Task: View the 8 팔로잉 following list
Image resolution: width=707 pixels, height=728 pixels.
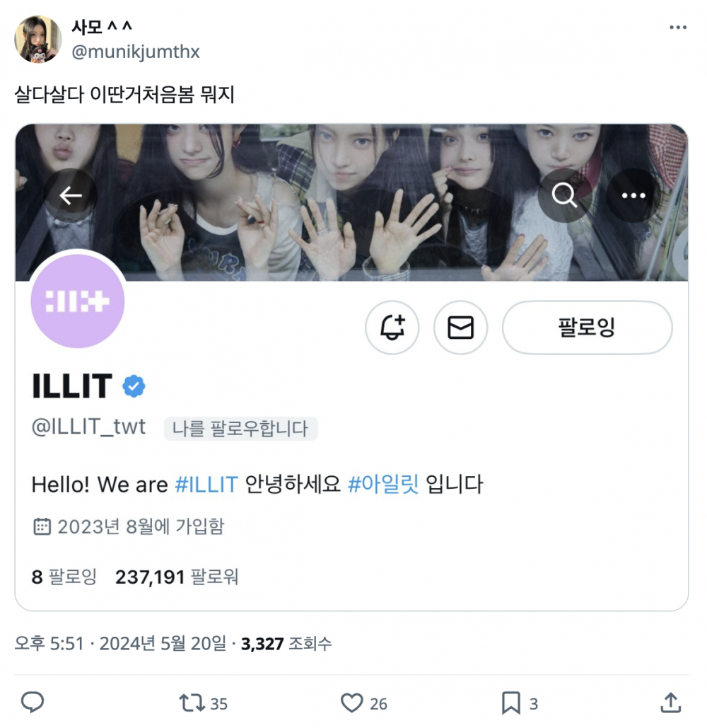Action: pos(64,577)
